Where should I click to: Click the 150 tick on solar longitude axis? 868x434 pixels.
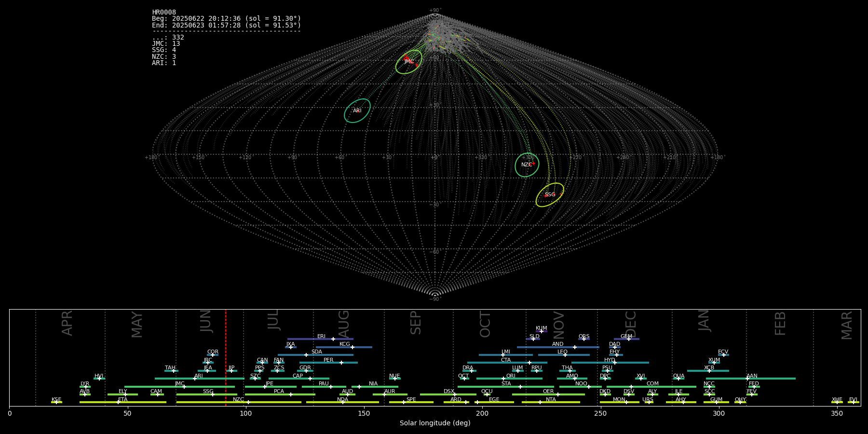click(x=364, y=414)
